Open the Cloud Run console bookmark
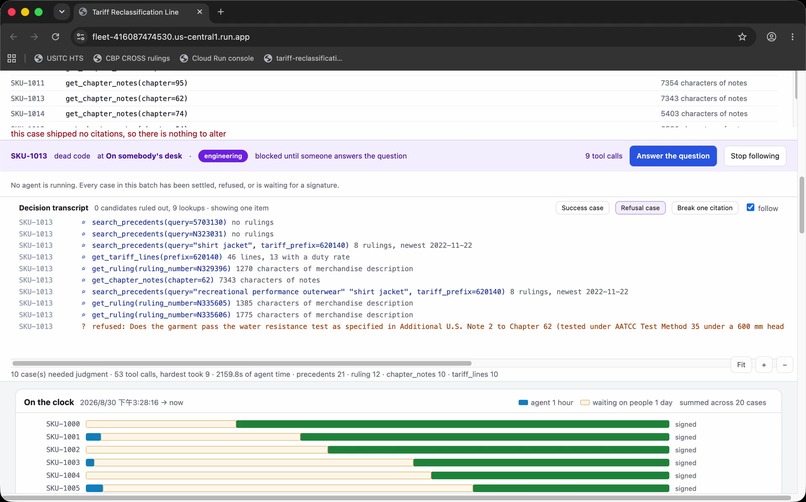Viewport: 806px width, 502px height. [217, 59]
